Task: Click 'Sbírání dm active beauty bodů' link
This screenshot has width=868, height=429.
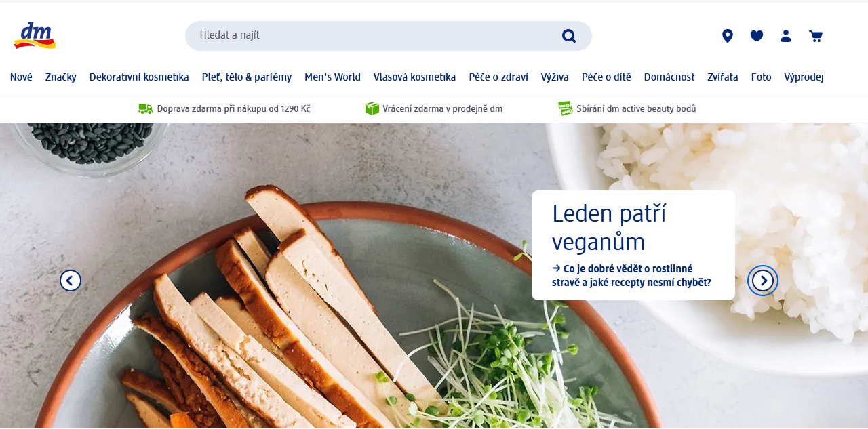Action: pos(636,108)
